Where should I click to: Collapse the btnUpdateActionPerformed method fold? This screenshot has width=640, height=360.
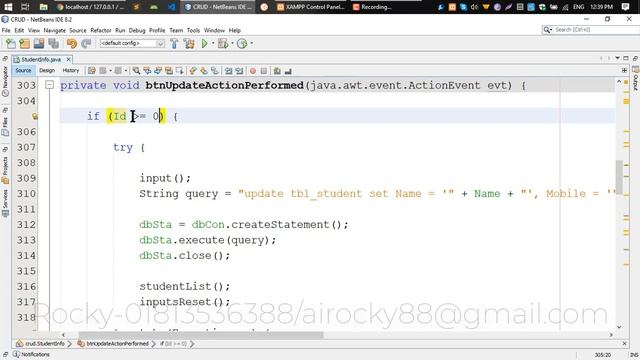click(49, 85)
